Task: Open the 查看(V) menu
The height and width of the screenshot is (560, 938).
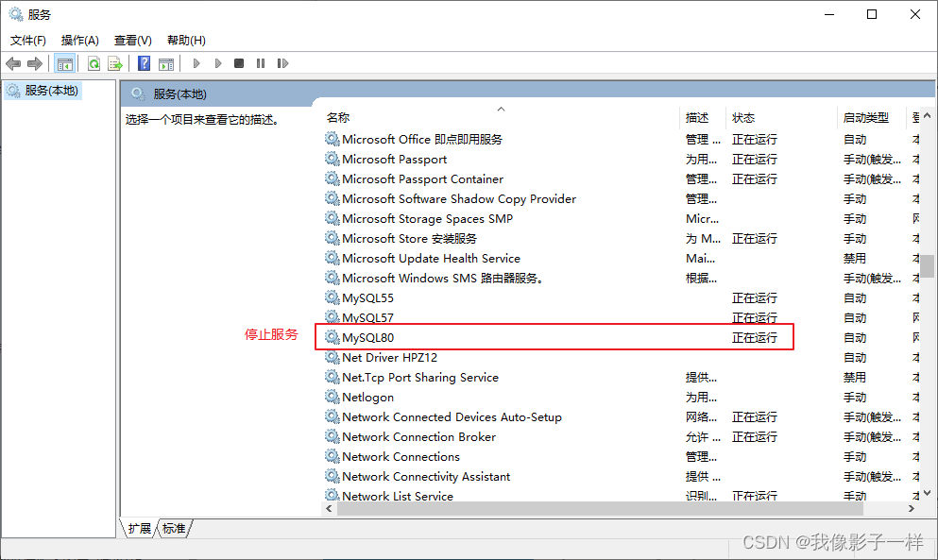Action: 133,40
